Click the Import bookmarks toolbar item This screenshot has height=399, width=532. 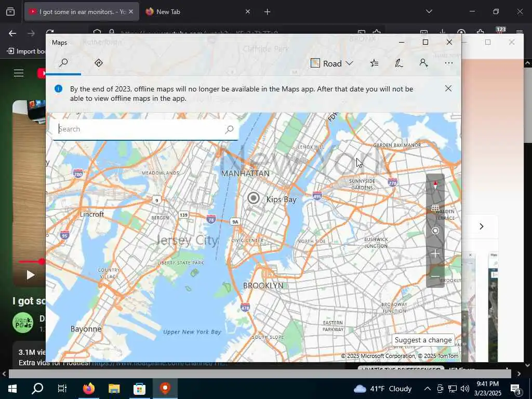[x=26, y=51]
